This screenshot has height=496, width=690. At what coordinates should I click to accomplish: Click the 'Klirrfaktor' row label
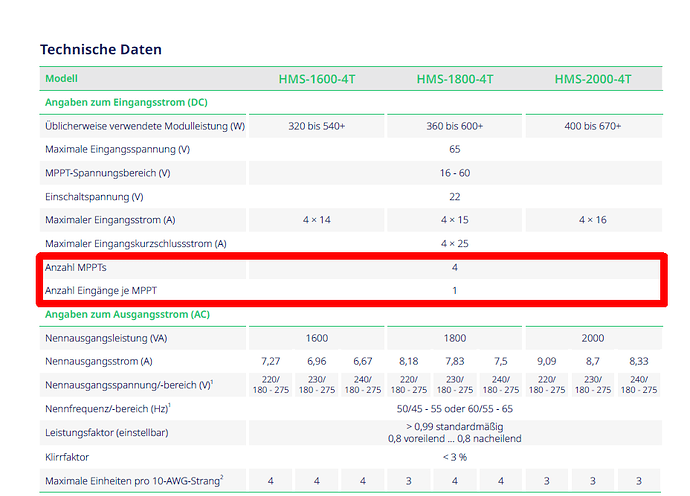pyautogui.click(x=67, y=457)
